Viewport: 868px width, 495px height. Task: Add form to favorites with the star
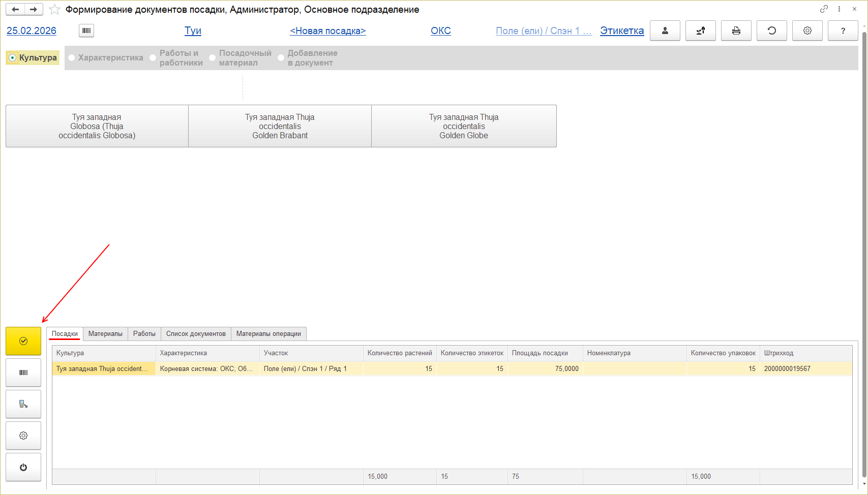click(54, 10)
